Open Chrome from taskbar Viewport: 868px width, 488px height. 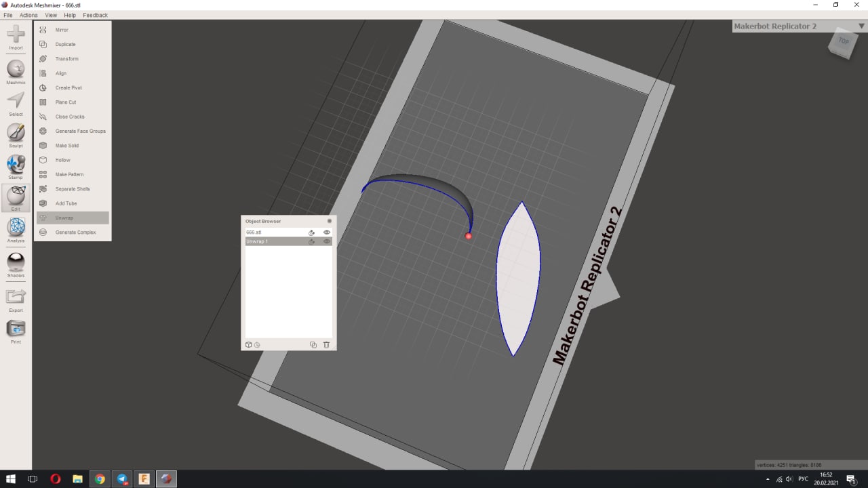(100, 479)
